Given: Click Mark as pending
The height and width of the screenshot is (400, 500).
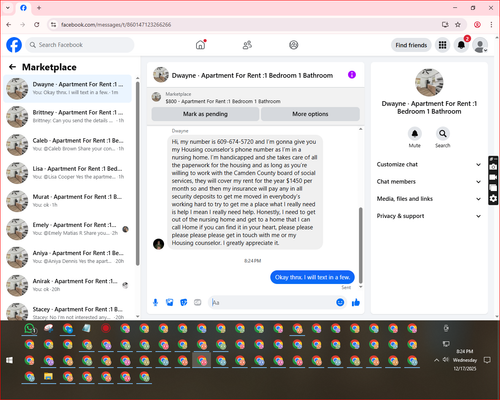Looking at the screenshot, I should point(205,114).
